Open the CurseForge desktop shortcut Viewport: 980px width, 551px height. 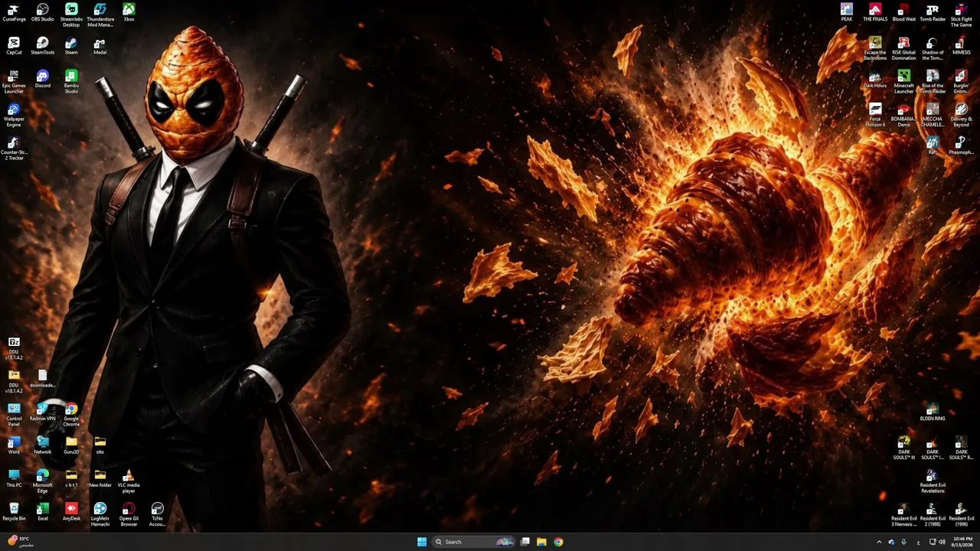pyautogui.click(x=14, y=13)
